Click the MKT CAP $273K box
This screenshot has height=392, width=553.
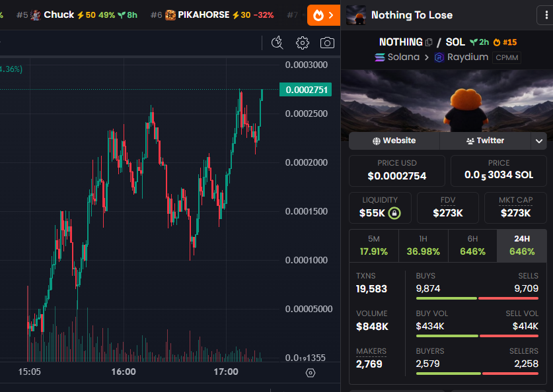[515, 208]
